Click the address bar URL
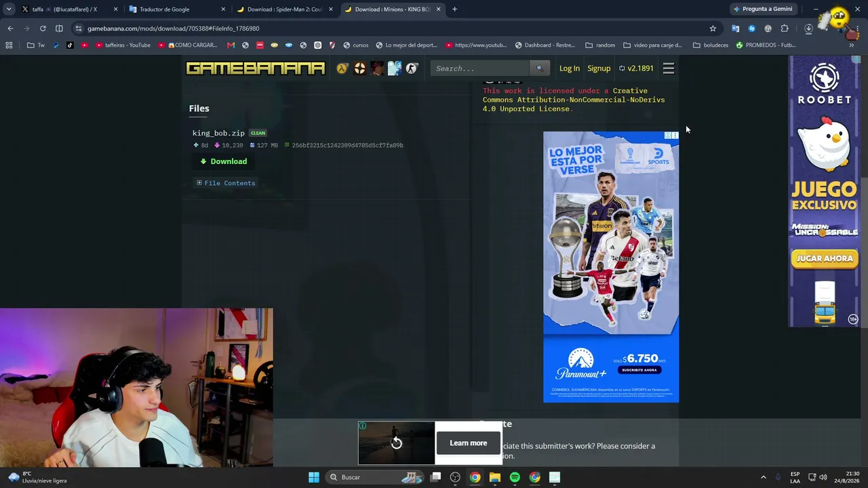 (174, 28)
